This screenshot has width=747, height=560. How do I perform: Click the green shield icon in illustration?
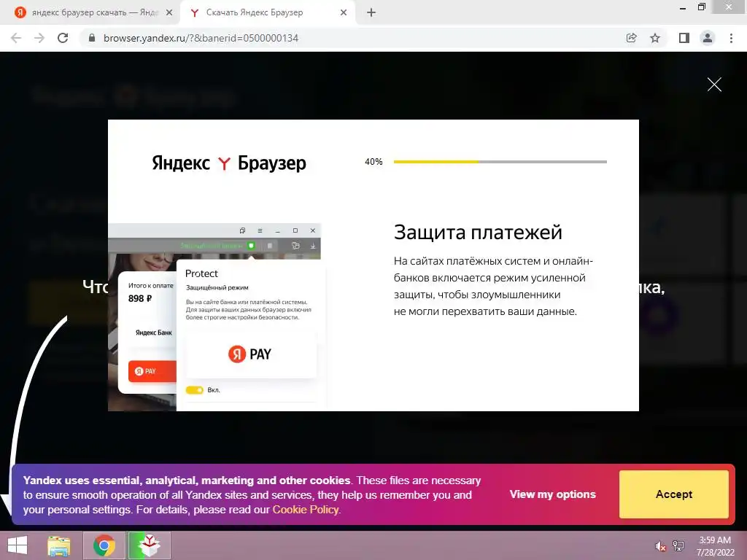(251, 246)
